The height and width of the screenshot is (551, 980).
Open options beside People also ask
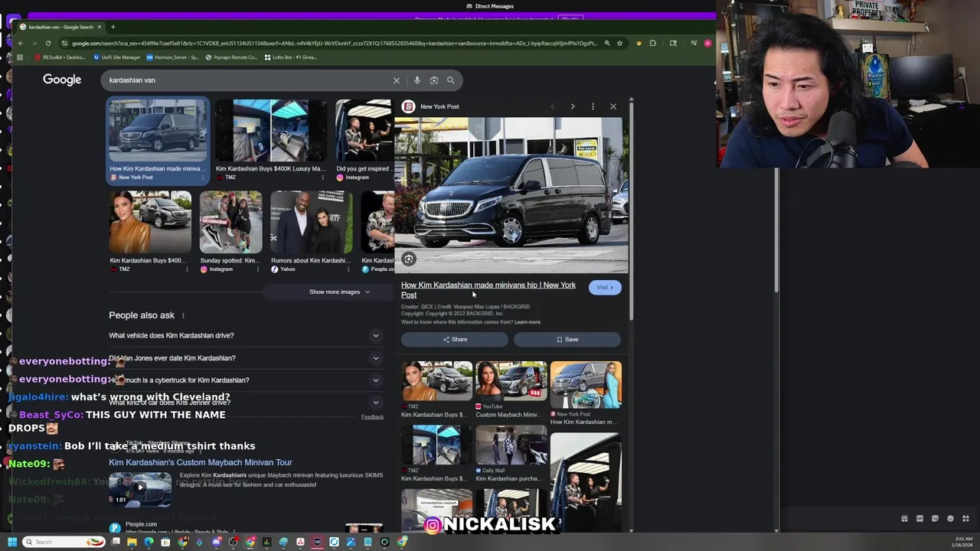coord(183,315)
